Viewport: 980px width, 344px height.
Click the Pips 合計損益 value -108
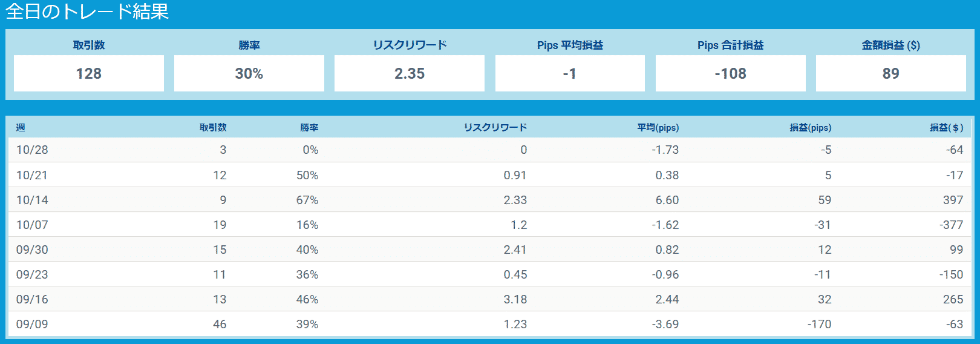point(731,73)
